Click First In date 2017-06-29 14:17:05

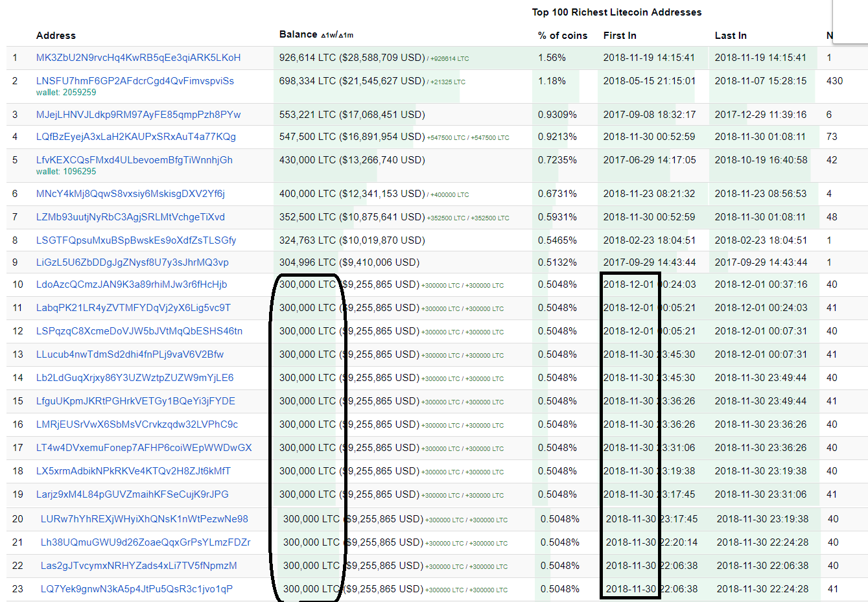tap(650, 160)
